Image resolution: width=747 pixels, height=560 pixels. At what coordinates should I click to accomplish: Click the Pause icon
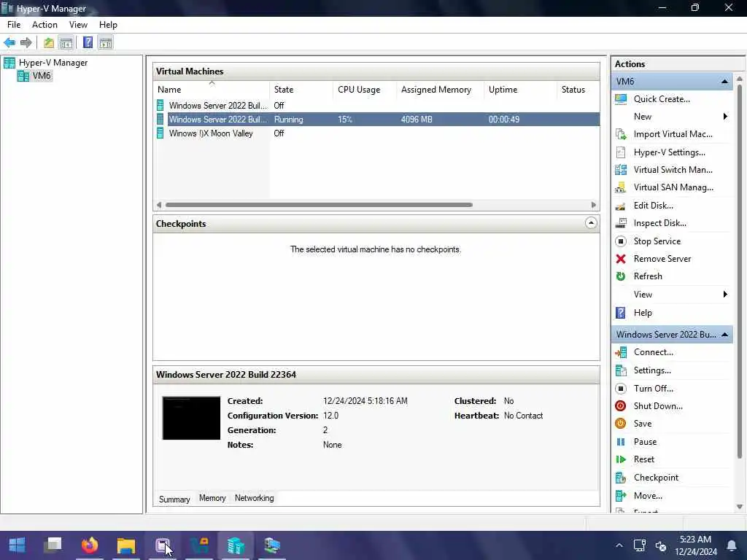[x=621, y=442]
